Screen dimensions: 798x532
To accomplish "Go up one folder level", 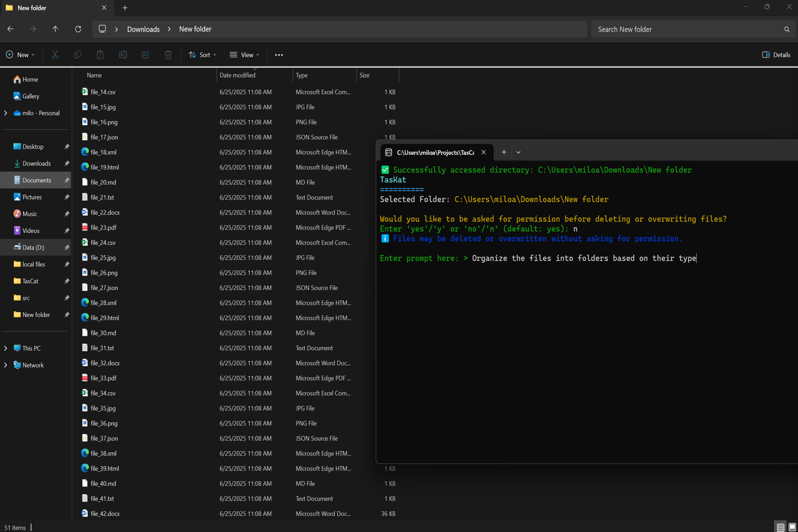I will point(55,29).
